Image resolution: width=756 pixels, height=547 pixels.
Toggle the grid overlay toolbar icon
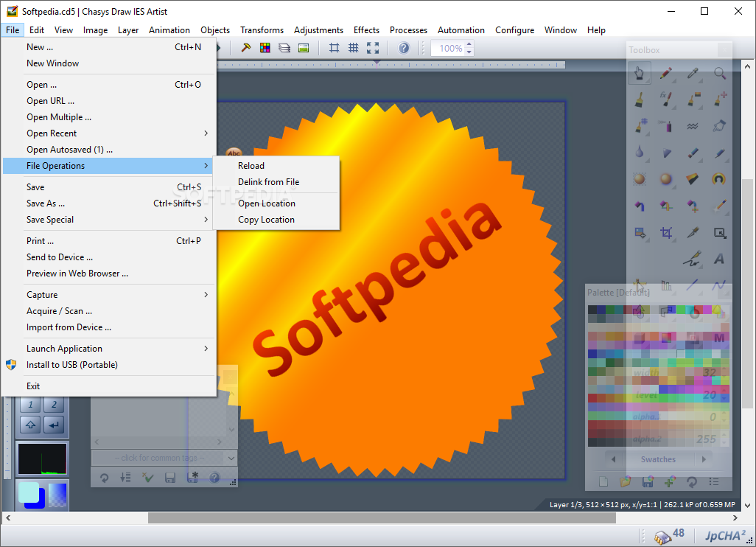click(x=354, y=48)
